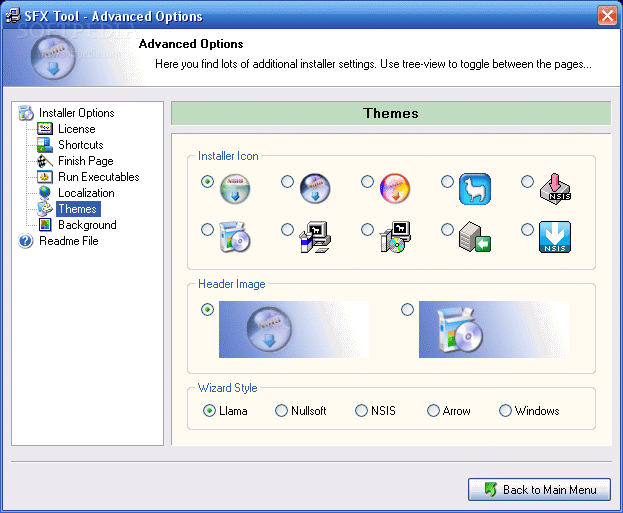Click the Readme File question mark icon

coord(26,241)
